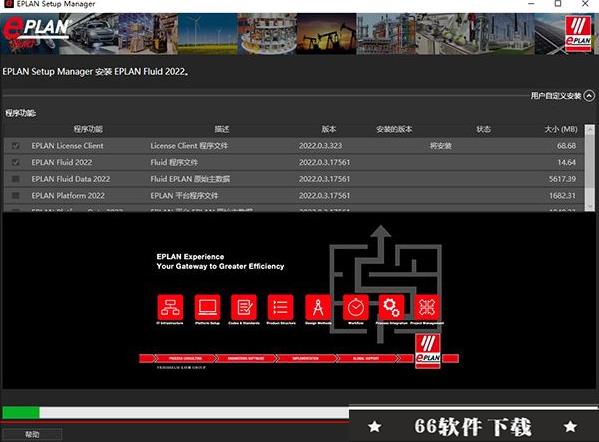Click the 版本 column header
Screen dimensions: 599x442
[x=329, y=129]
